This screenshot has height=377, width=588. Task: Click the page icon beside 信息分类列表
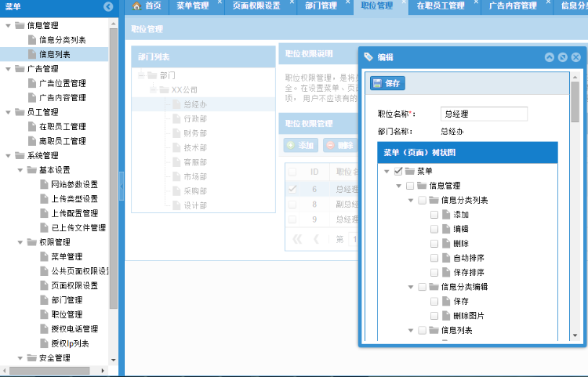point(32,40)
